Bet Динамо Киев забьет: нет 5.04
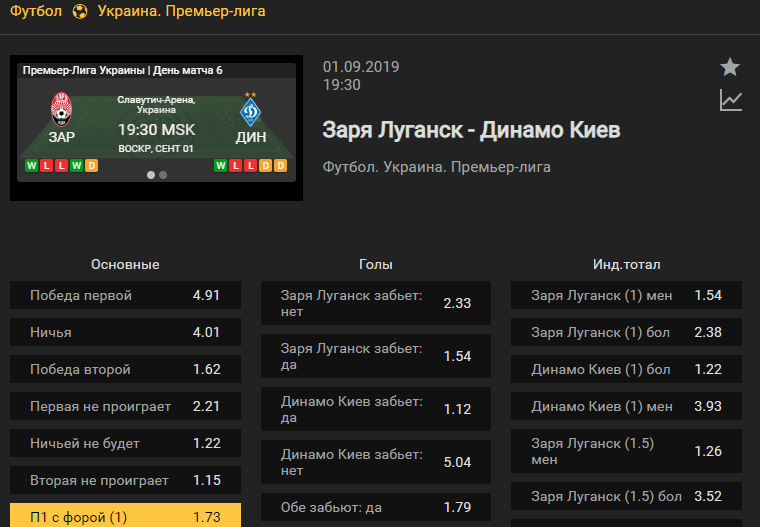 tap(376, 462)
